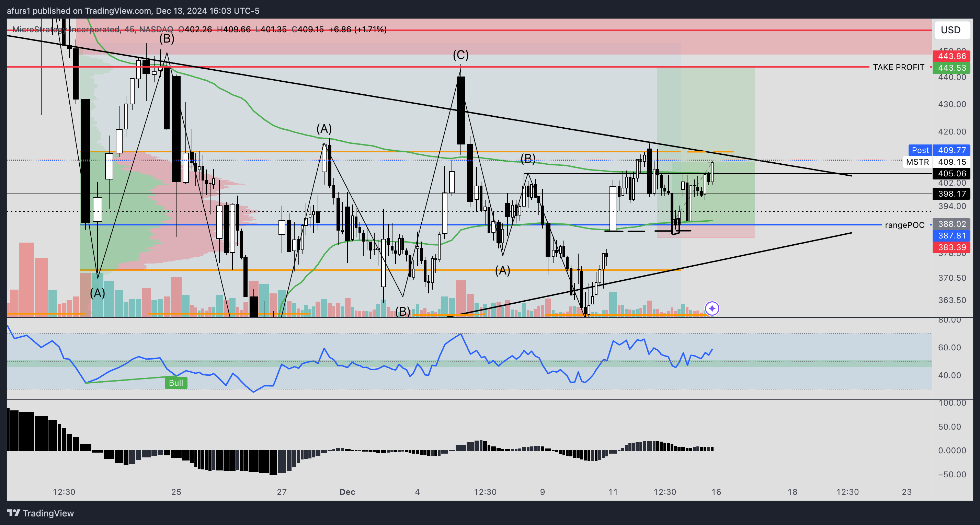This screenshot has height=525, width=980.
Task: Click the 420.00 price axis value
Action: (952, 131)
